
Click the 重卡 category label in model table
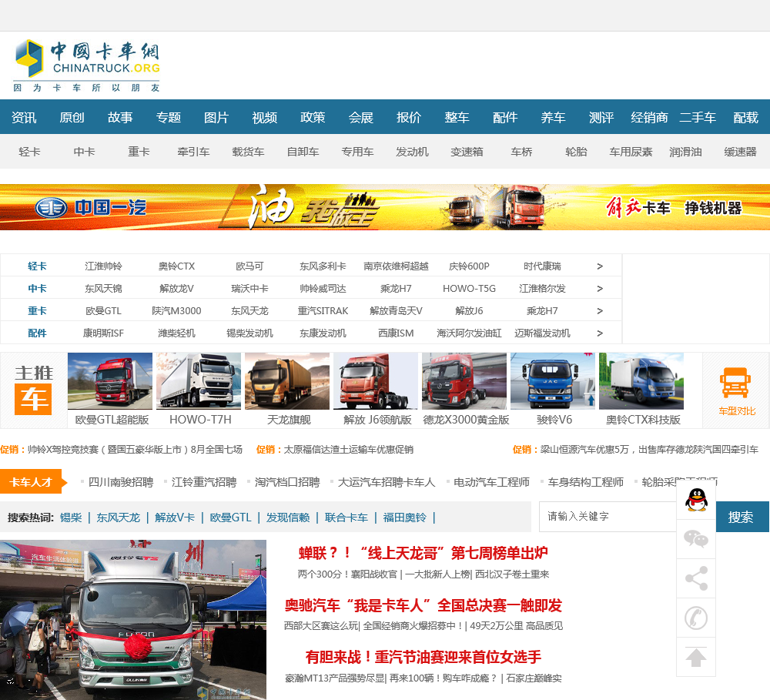point(37,311)
